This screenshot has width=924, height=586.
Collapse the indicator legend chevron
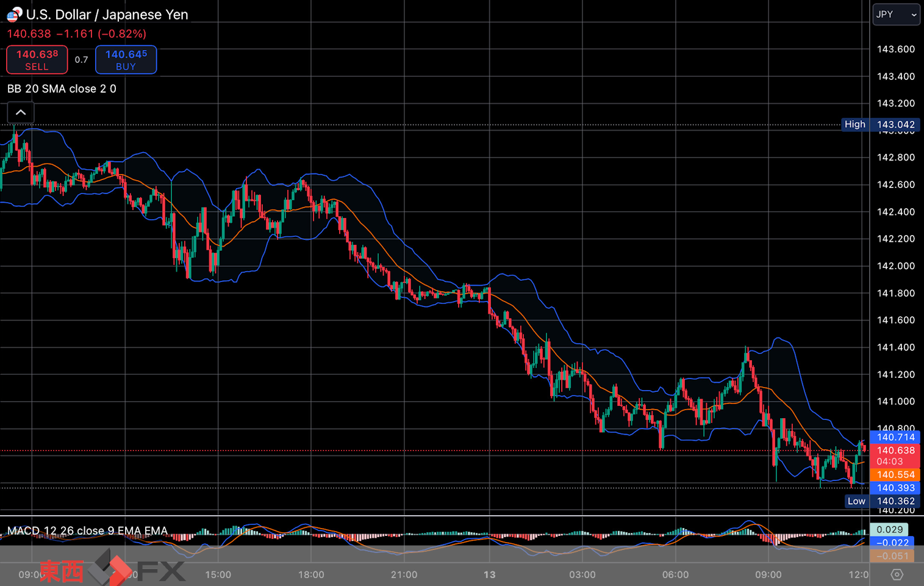coord(21,112)
